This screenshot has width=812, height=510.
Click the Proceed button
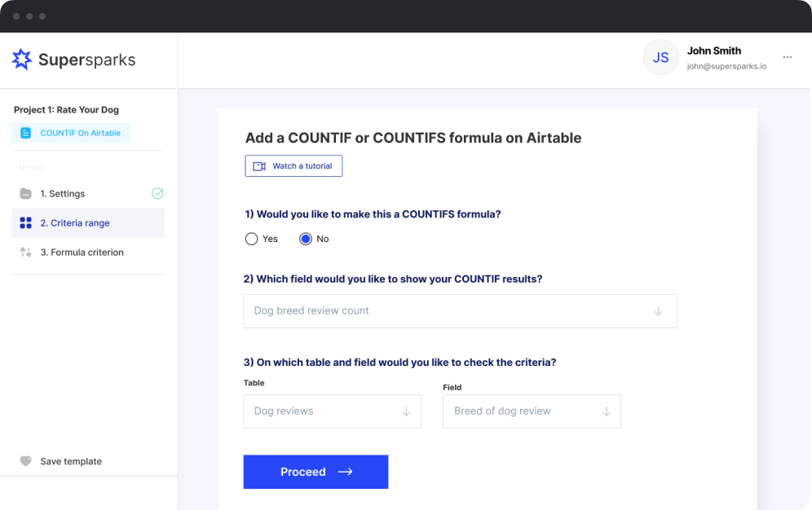click(x=316, y=472)
